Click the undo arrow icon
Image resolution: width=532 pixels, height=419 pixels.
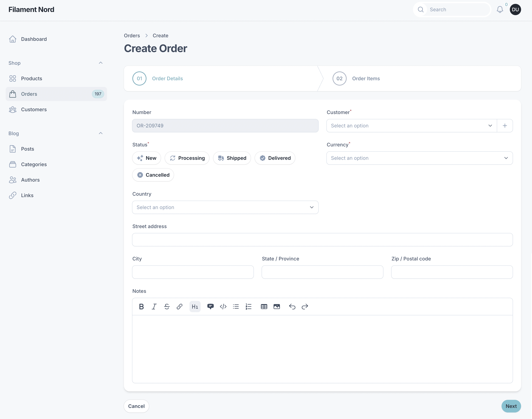click(x=292, y=306)
